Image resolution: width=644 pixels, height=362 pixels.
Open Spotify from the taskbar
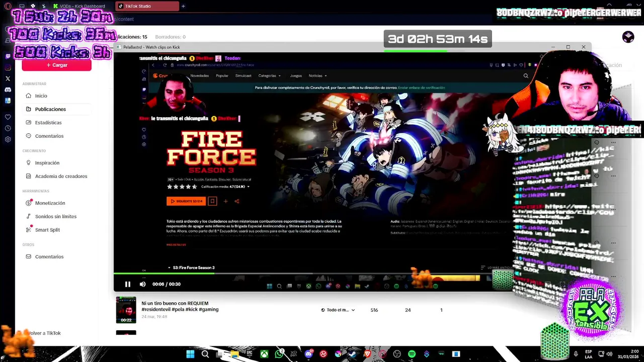[x=412, y=354]
